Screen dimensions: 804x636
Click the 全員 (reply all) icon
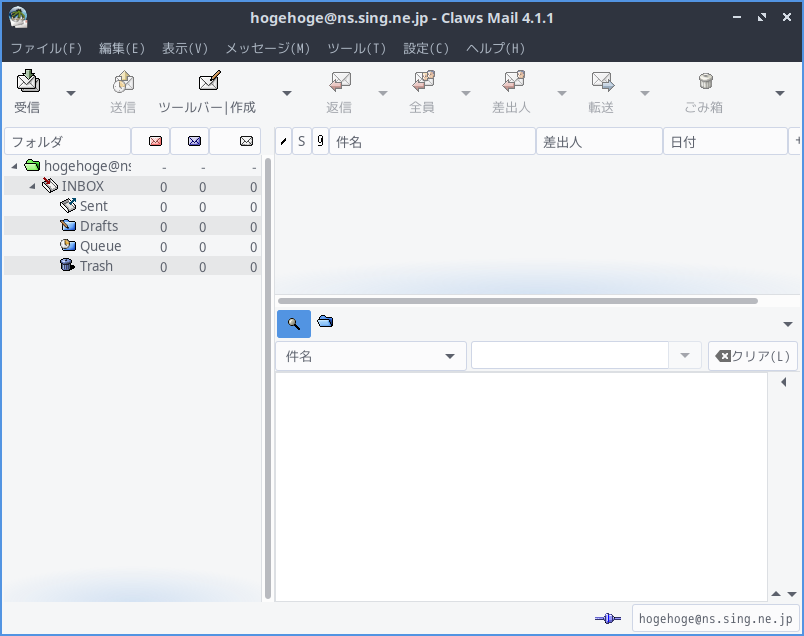click(423, 81)
